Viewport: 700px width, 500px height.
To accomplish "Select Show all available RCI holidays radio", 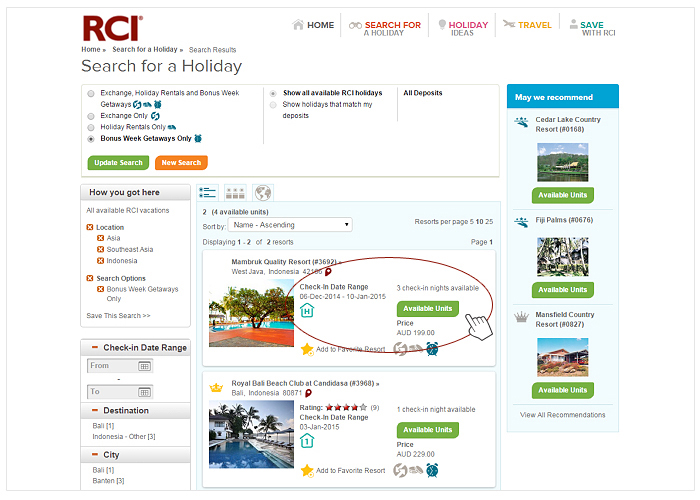I will coord(273,94).
